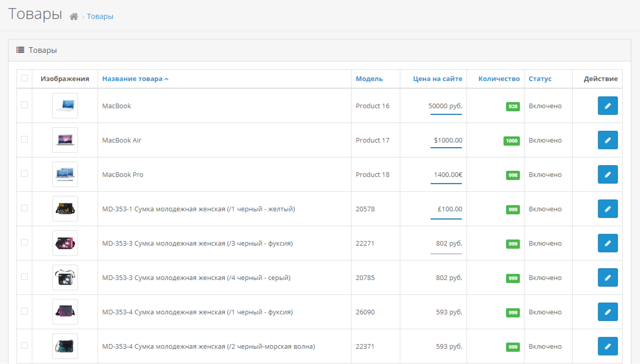Viewport: 640px width, 364px height.
Task: Sort by Модель column
Action: 369,79
